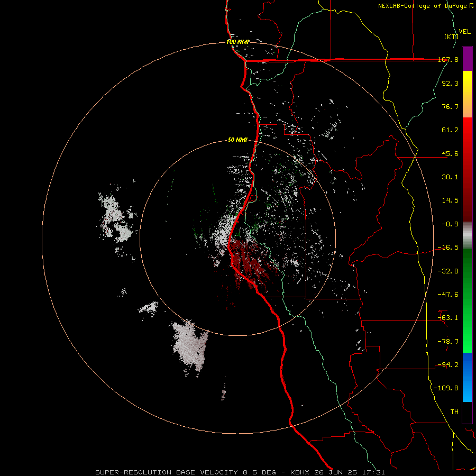Viewport: 476px width, 476px height.
Task: Click the [KT] units label
Action: coord(451,36)
